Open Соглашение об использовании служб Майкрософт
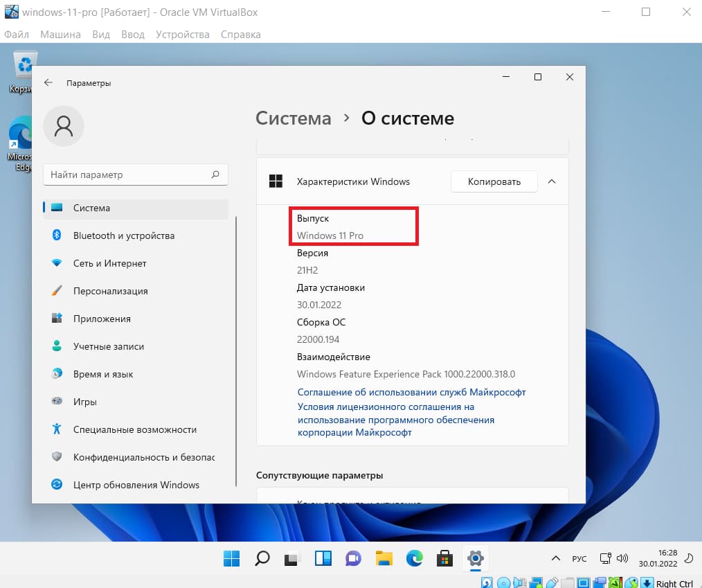 pyautogui.click(x=411, y=392)
